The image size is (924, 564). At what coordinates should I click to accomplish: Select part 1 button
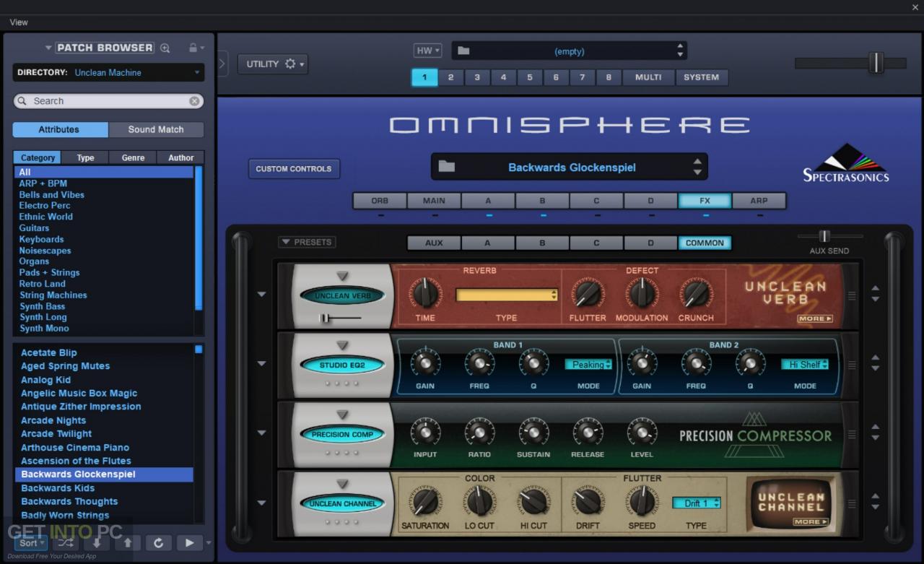[x=424, y=77]
